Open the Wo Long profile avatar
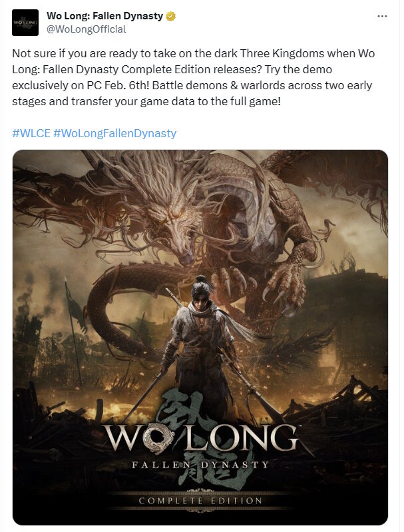This screenshot has width=404, height=532. (x=25, y=23)
